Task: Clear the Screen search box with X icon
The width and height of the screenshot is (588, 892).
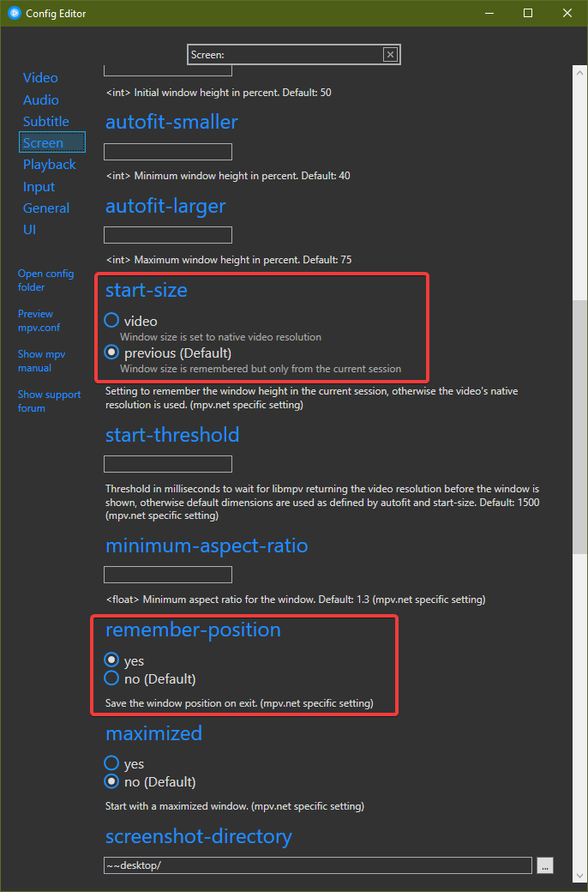Action: pos(390,55)
